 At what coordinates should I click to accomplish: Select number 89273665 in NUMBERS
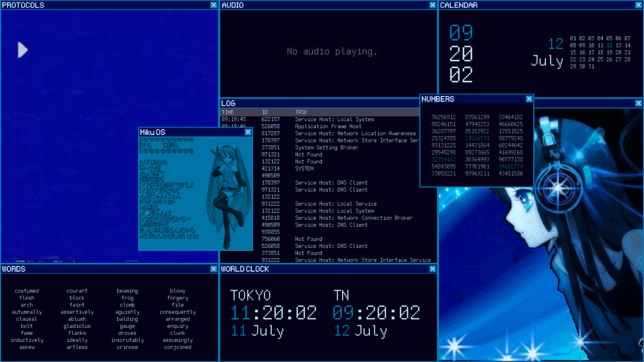coord(477,152)
